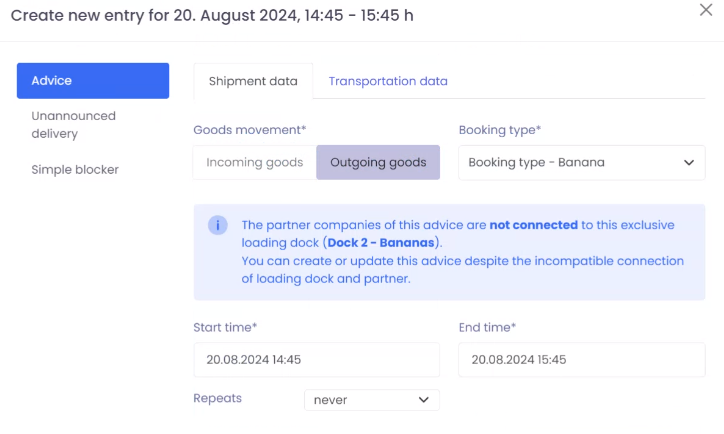Click the Booking type field label
Image resolution: width=724 pixels, height=434 pixels.
(x=500, y=130)
